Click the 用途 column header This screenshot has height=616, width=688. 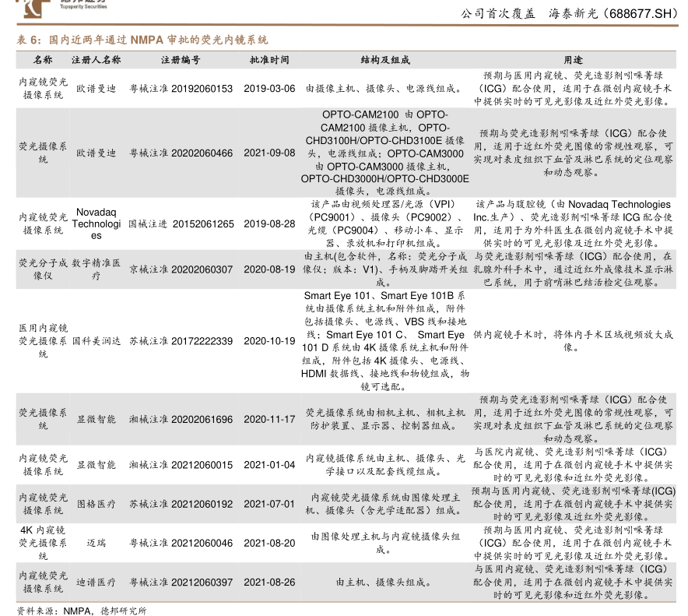(x=574, y=60)
